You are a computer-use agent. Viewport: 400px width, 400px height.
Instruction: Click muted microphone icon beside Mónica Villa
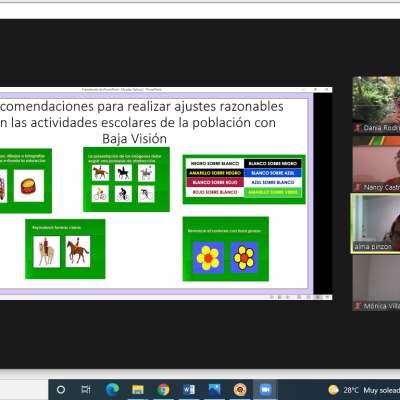[x=358, y=306]
